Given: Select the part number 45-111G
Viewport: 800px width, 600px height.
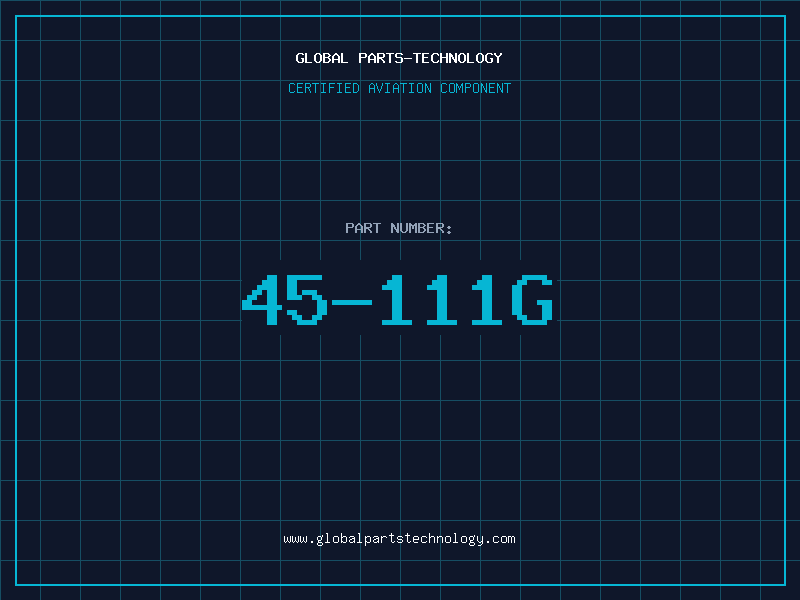Looking at the screenshot, I should coord(397,299).
